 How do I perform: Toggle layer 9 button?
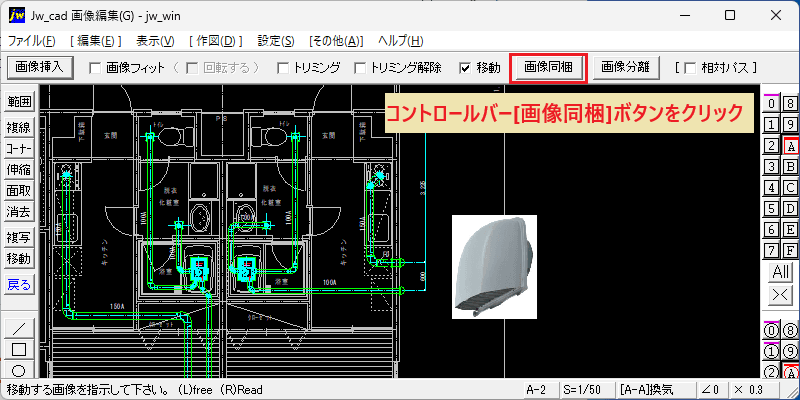(x=790, y=125)
